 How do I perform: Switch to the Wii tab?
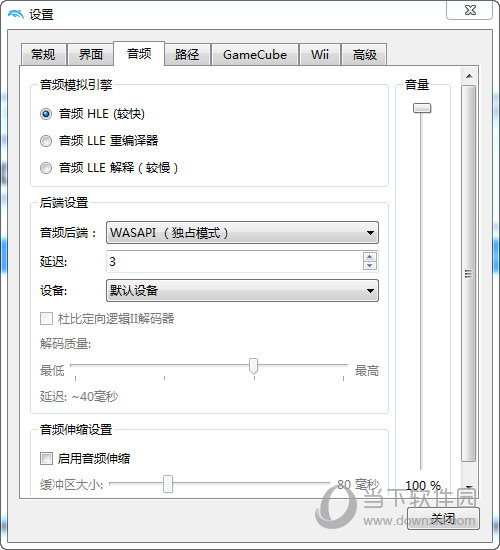coord(320,55)
